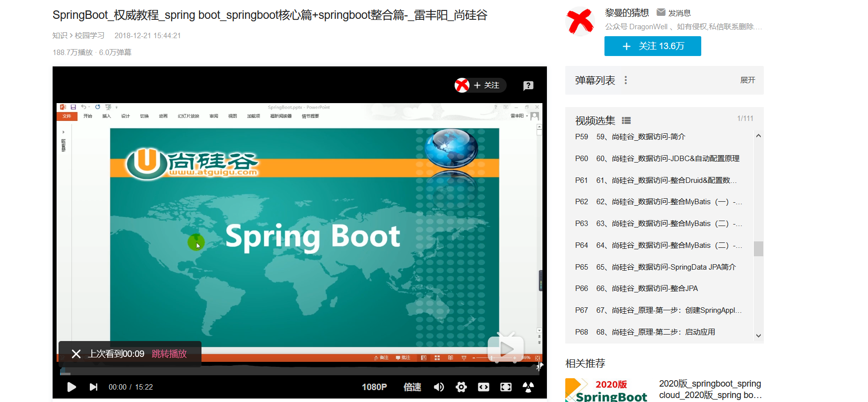Open player settings gear
The width and height of the screenshot is (868, 402).
[461, 387]
